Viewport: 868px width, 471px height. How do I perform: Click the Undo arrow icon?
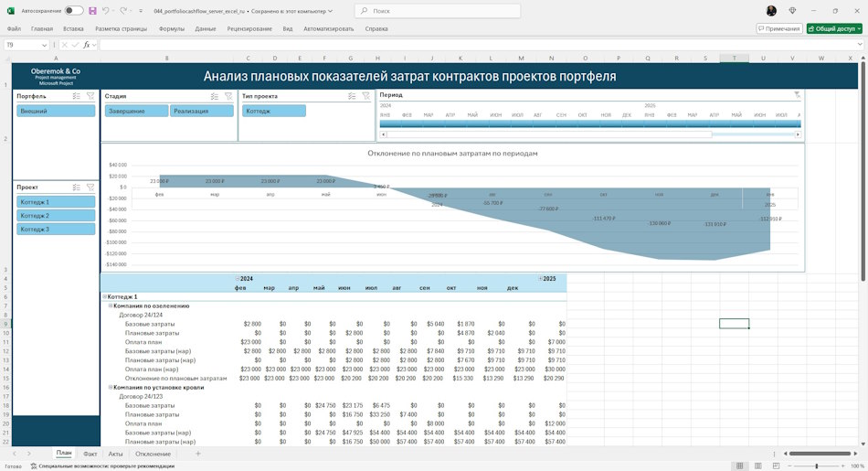coord(106,11)
